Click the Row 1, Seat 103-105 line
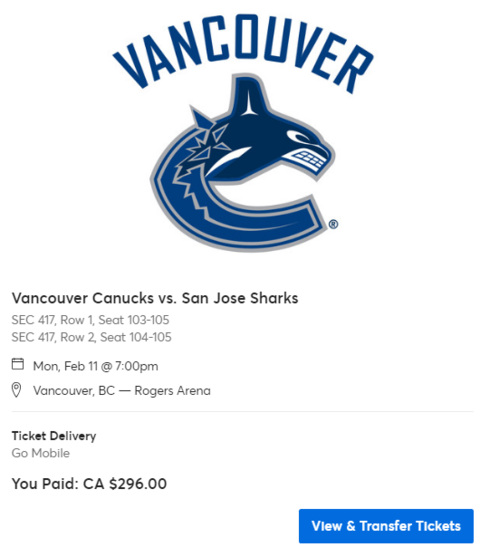The image size is (480, 547). [90, 320]
